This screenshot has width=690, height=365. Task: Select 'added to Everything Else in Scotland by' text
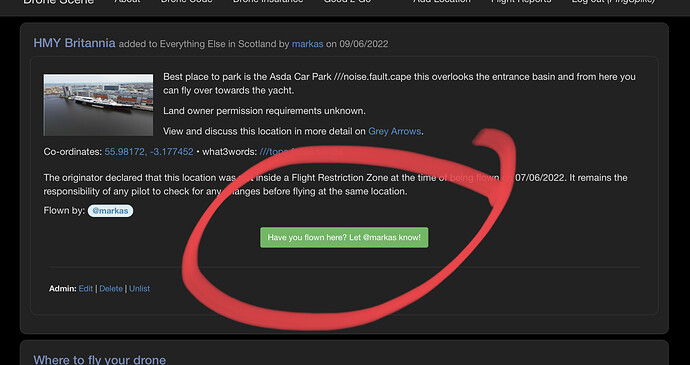[x=204, y=44]
